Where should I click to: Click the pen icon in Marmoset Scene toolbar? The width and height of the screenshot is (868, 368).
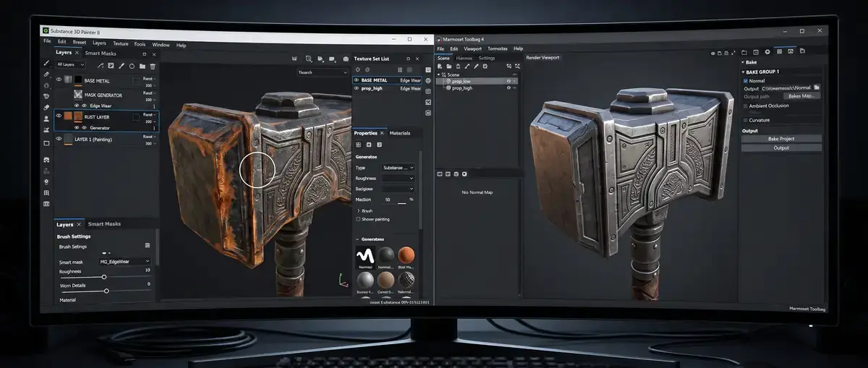tap(476, 67)
